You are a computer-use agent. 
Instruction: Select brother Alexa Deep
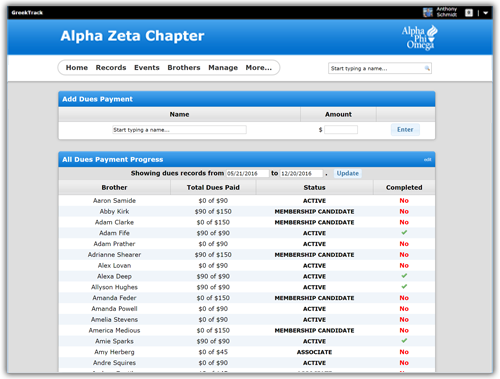[114, 276]
